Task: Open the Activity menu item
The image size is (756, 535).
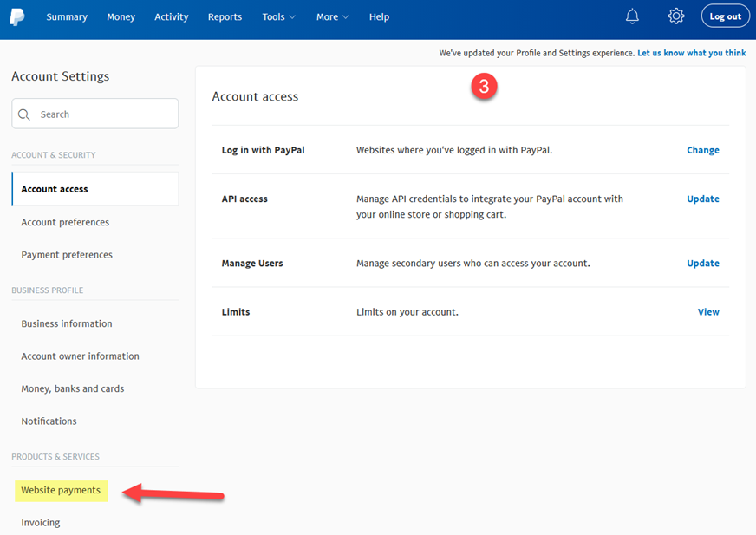Action: (x=171, y=16)
